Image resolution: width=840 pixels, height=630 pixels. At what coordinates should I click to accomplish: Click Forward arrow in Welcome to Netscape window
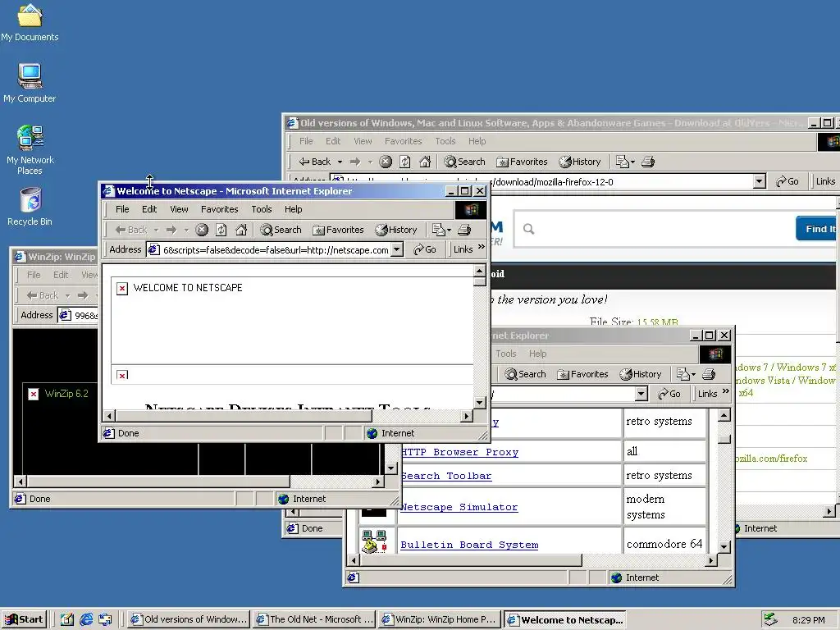coord(171,230)
